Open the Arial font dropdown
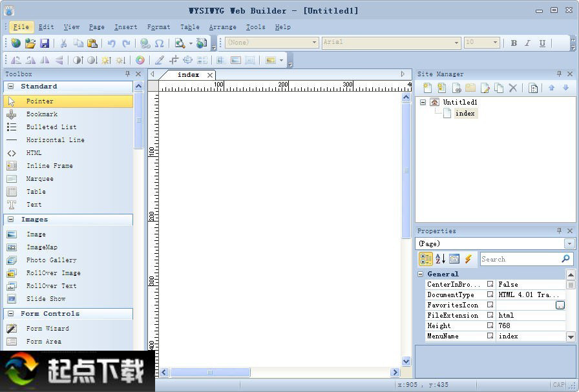Viewport: 579px width, 392px height. point(457,43)
